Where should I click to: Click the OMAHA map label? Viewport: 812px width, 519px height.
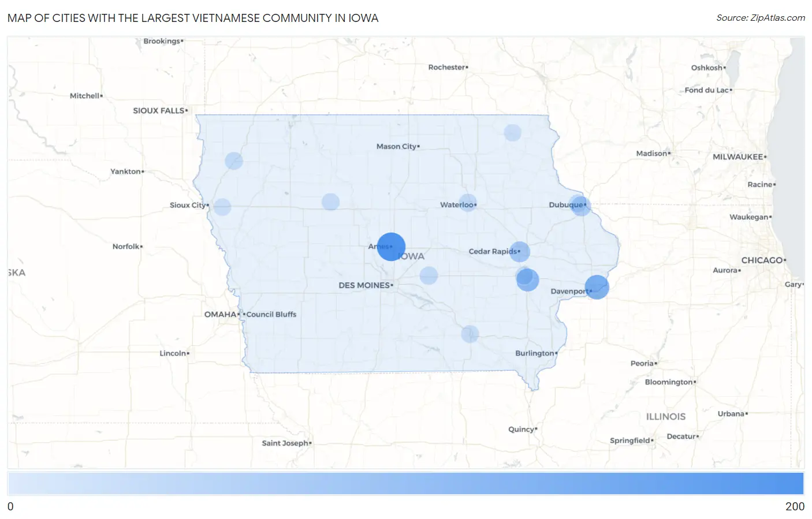tap(220, 314)
